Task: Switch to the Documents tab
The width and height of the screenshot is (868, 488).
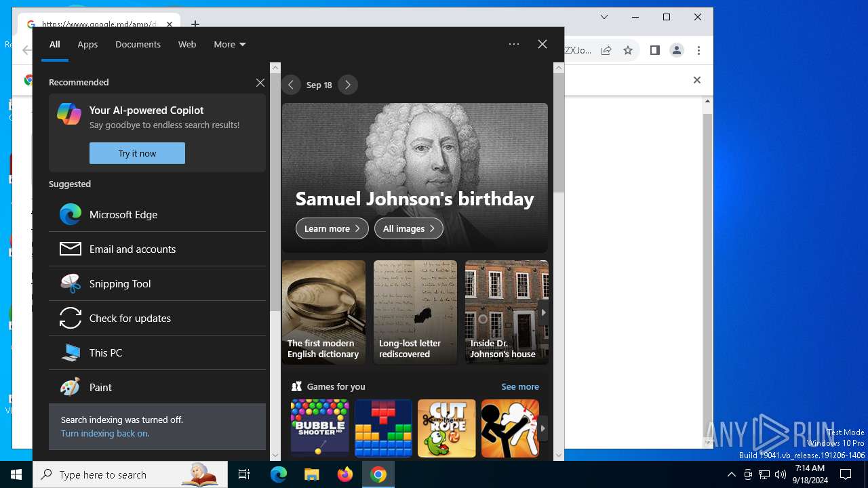Action: (138, 44)
